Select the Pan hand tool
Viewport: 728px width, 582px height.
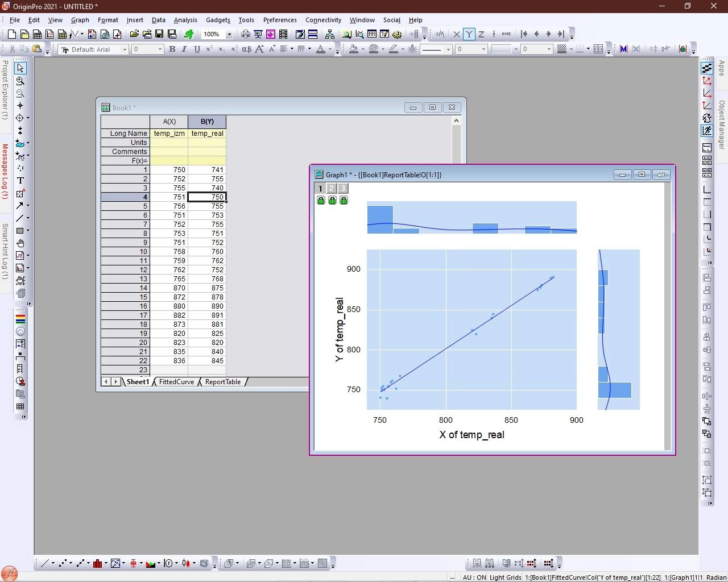click(20, 243)
